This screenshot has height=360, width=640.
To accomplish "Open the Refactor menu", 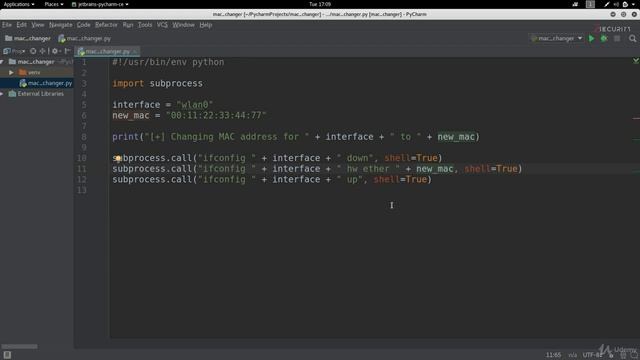I will coord(106,25).
